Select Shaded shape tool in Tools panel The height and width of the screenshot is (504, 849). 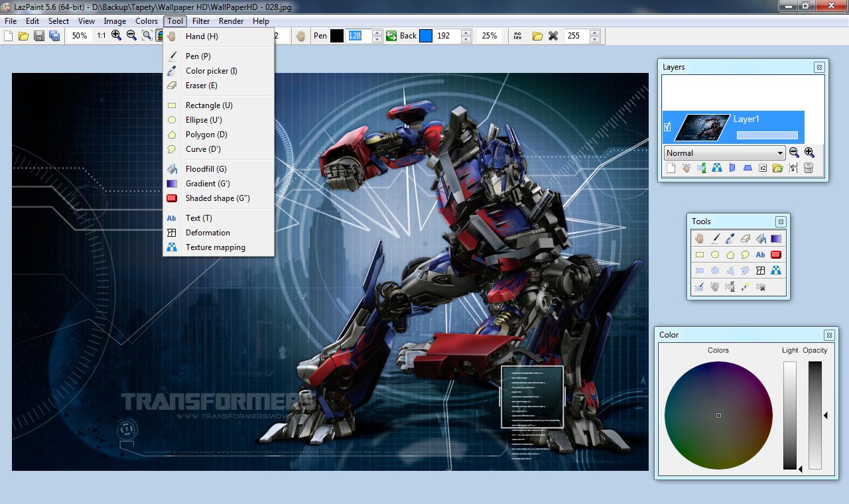pyautogui.click(x=776, y=254)
